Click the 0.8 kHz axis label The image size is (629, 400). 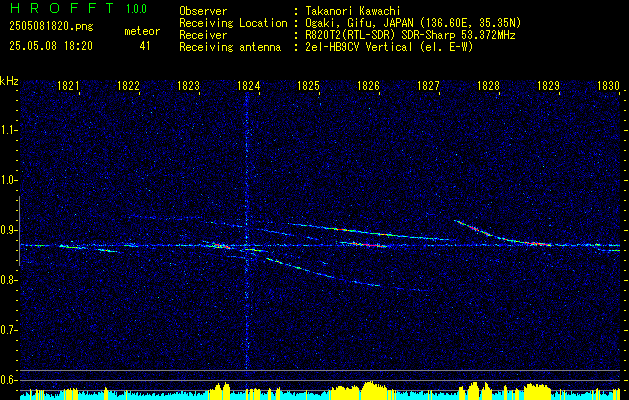click(x=8, y=280)
